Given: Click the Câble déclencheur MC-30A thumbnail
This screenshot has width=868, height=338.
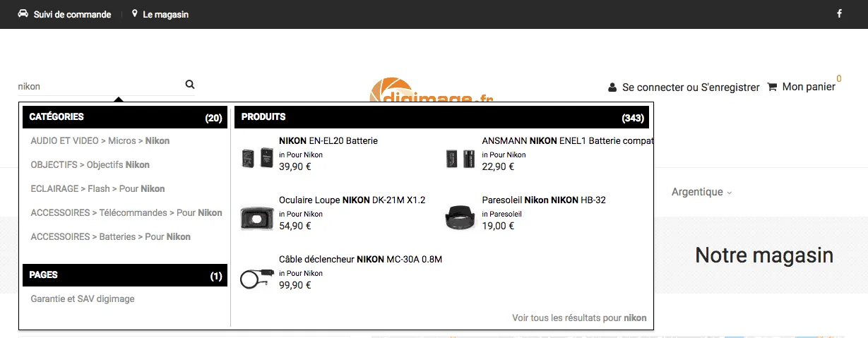Looking at the screenshot, I should click(x=256, y=278).
